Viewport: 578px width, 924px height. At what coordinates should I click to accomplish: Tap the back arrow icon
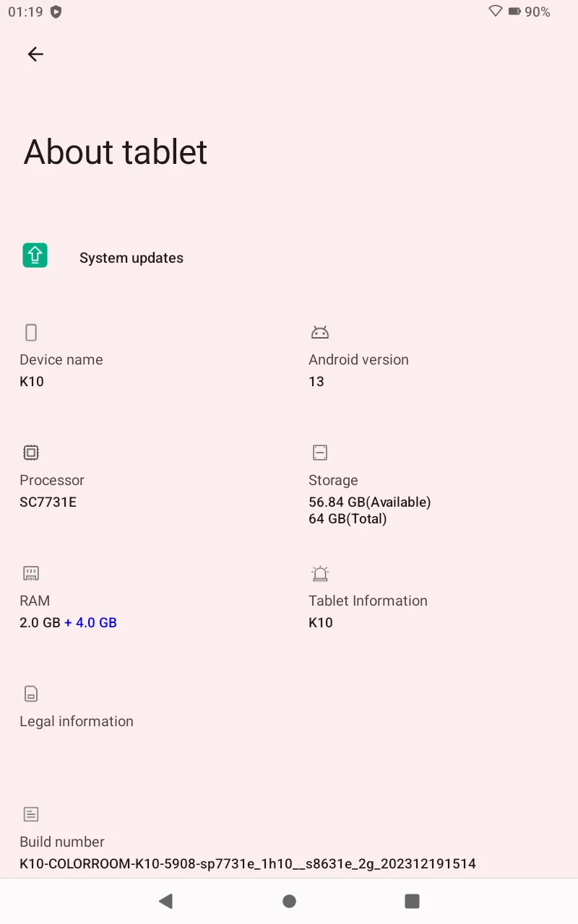[x=35, y=54]
